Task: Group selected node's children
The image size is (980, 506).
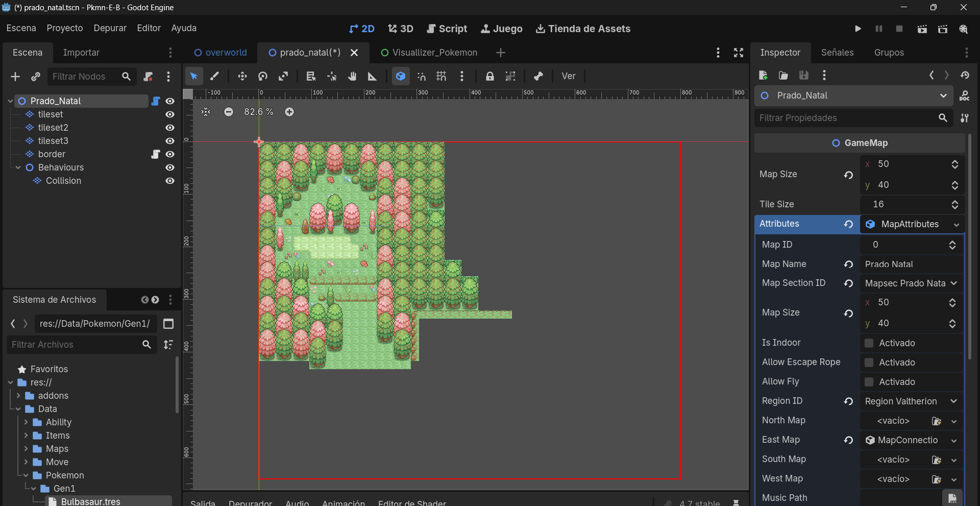Action: coord(510,76)
